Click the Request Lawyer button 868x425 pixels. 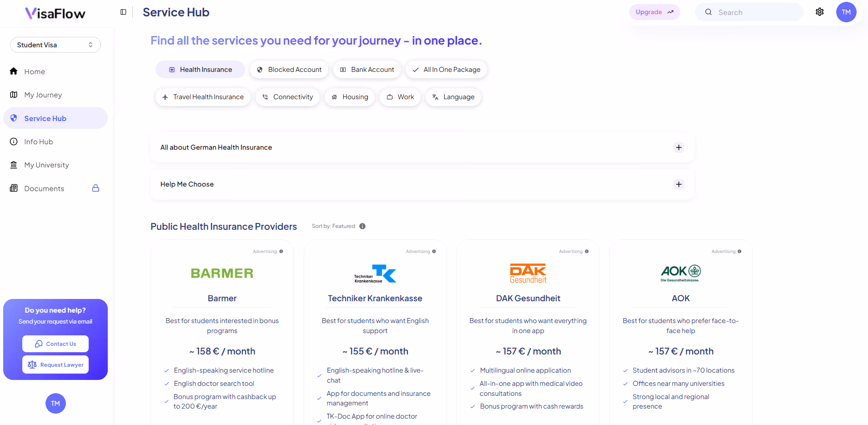55,364
